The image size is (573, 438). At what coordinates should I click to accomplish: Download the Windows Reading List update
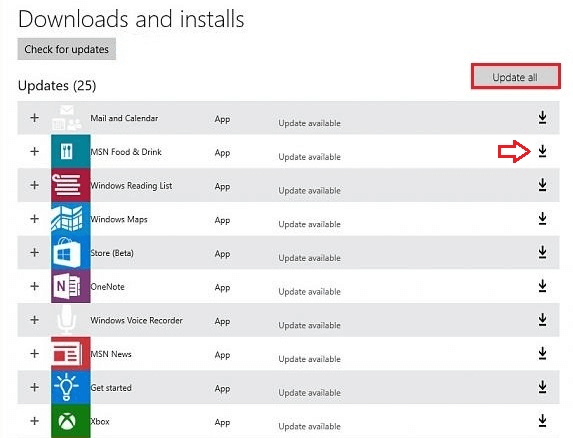point(543,185)
